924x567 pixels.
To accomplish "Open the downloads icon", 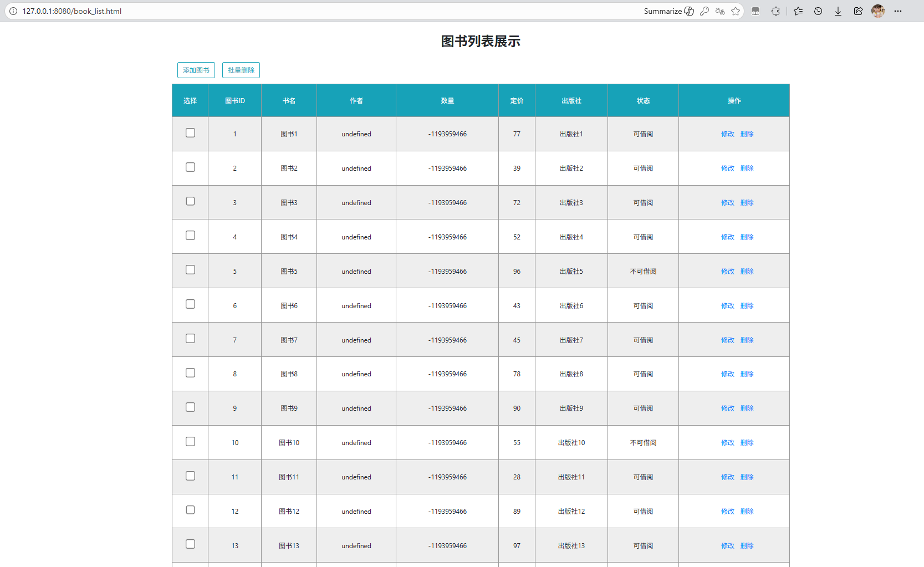I will point(838,11).
